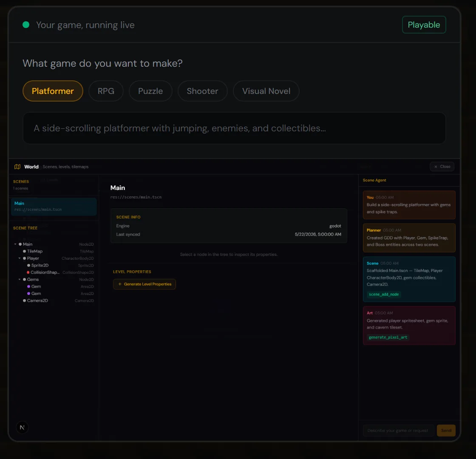Collapse the Main node in scene tree
Viewport: 476px width, 459px height.
[15, 244]
